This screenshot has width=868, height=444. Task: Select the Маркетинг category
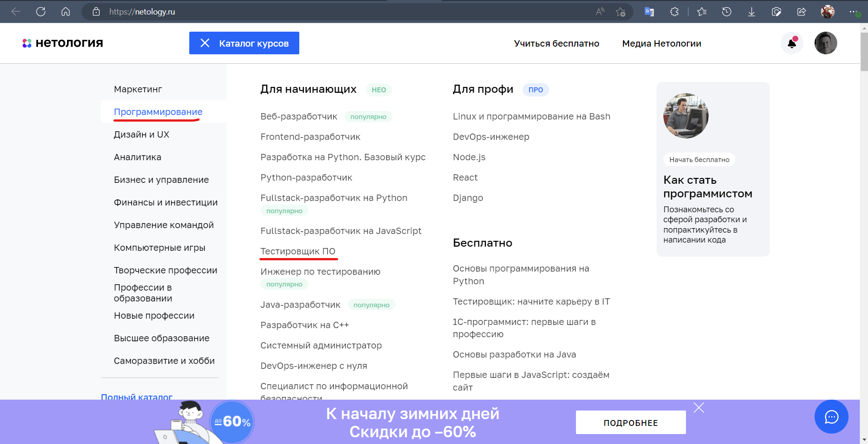[x=138, y=89]
